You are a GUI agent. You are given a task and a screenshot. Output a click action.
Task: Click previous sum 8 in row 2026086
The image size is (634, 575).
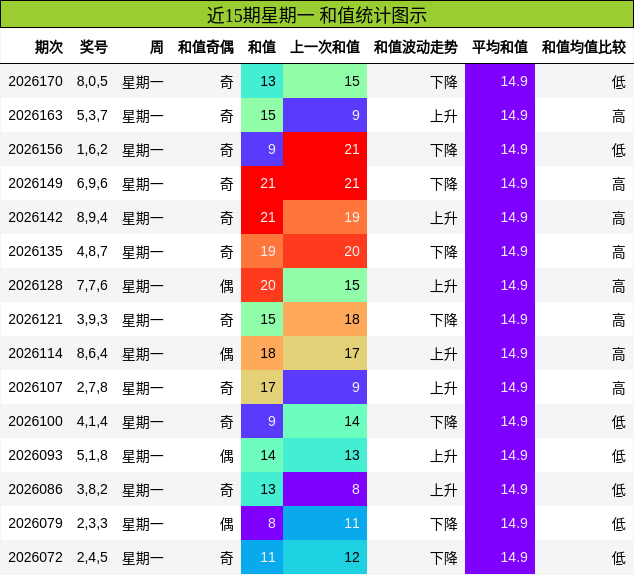tap(325, 489)
